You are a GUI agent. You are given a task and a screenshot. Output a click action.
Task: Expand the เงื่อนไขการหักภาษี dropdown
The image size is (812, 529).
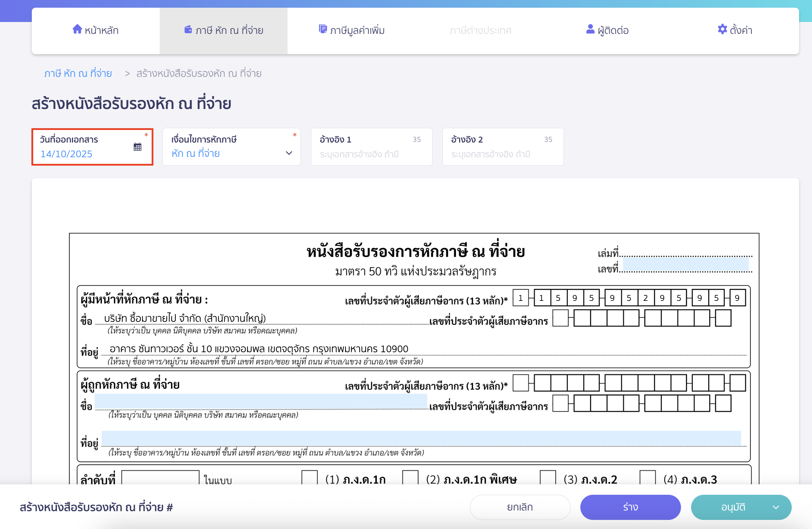point(289,153)
